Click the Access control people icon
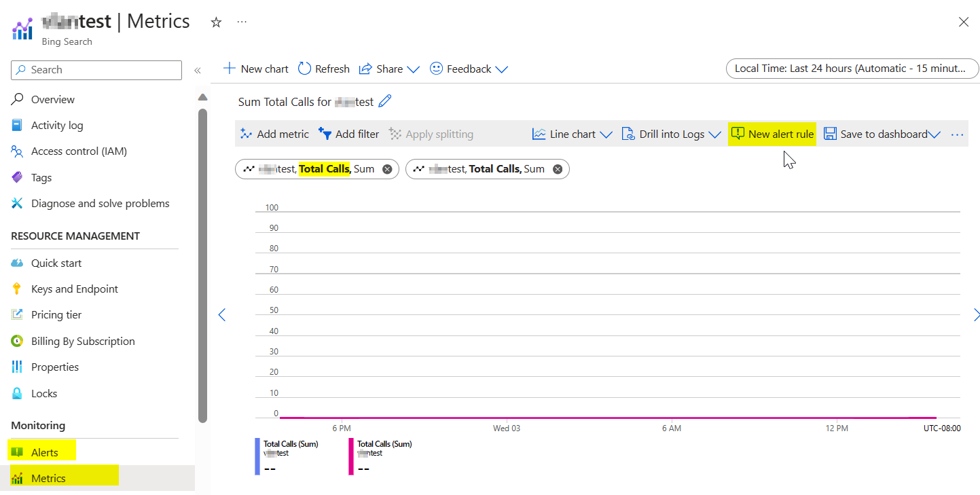Screen dimensions: 980x495 coord(17,151)
